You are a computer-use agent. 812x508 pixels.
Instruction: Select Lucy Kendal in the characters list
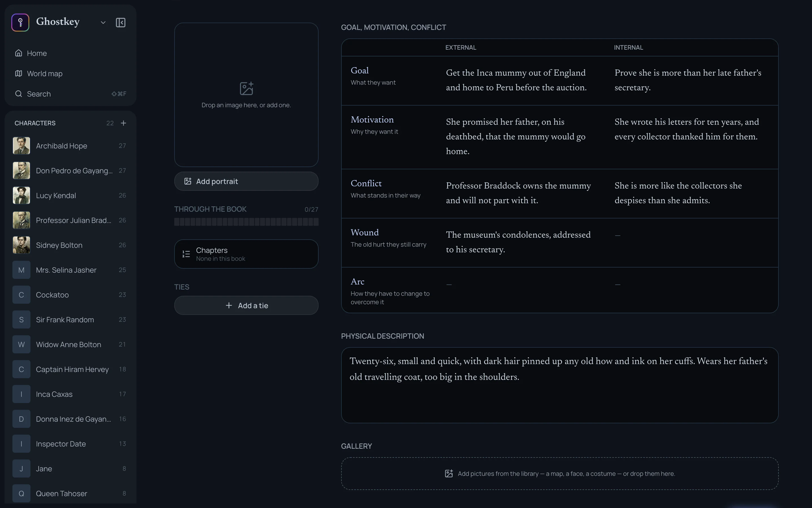70,196
